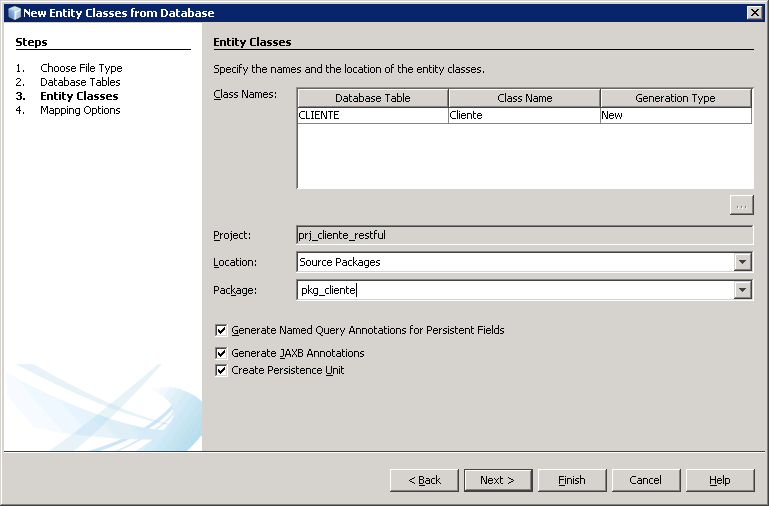
Task: Click the NetBeans cube icon in title bar
Action: point(13,13)
